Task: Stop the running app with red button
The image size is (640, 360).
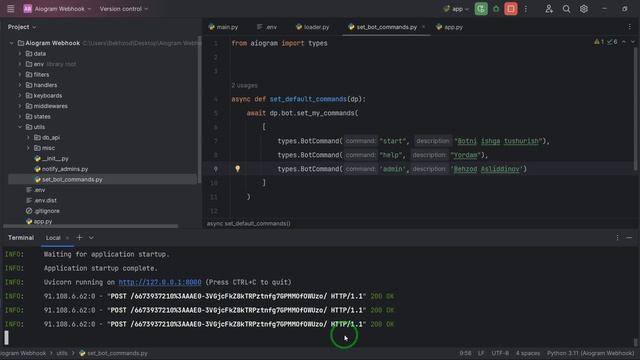Action: (511, 9)
